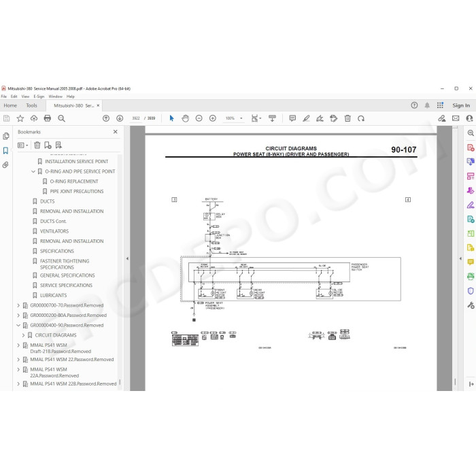The height and width of the screenshot is (476, 476).
Task: Click the scrolling mode keyboard icon
Action: click(x=272, y=118)
